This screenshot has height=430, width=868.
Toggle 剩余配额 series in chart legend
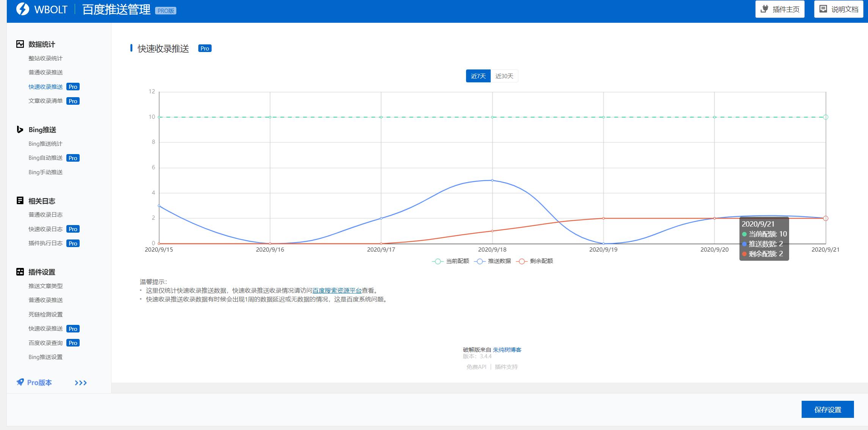535,261
